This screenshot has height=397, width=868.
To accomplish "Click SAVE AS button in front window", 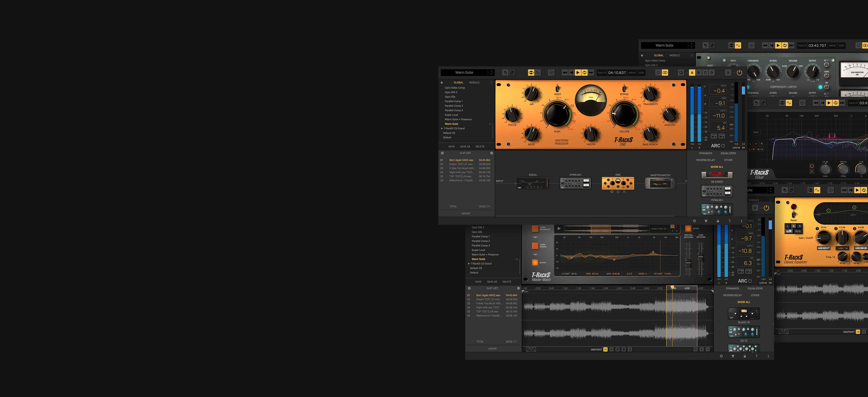I will [x=465, y=147].
